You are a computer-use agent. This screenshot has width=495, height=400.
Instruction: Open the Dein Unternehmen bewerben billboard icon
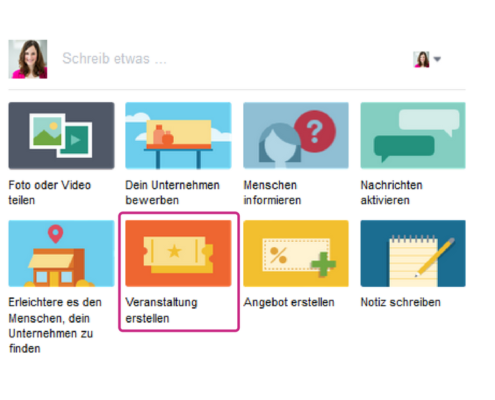coord(178,136)
